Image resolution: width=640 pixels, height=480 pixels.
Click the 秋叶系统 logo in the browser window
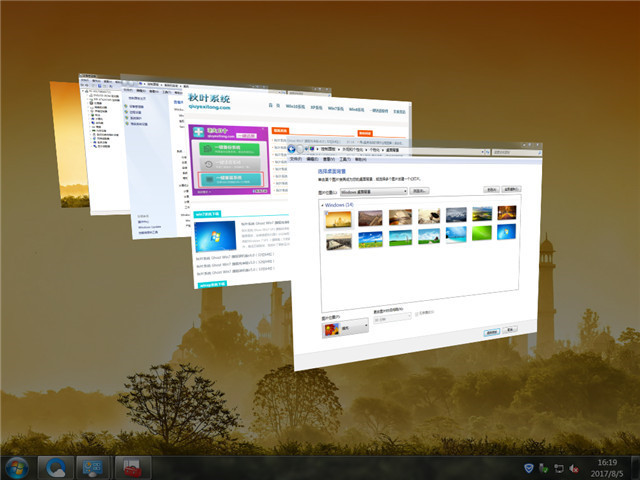(x=209, y=102)
